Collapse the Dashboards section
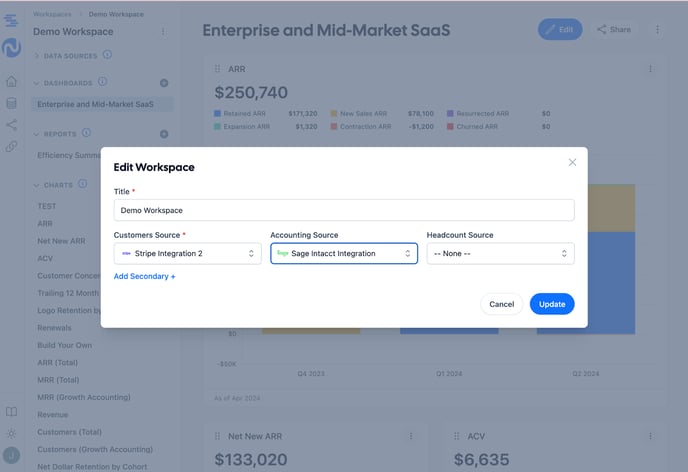The image size is (688, 472). click(36, 83)
